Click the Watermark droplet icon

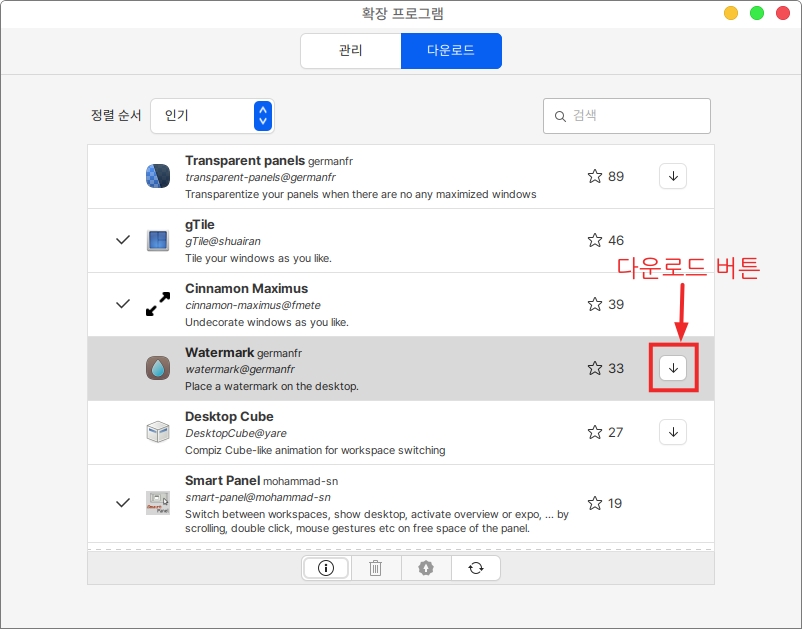click(158, 368)
